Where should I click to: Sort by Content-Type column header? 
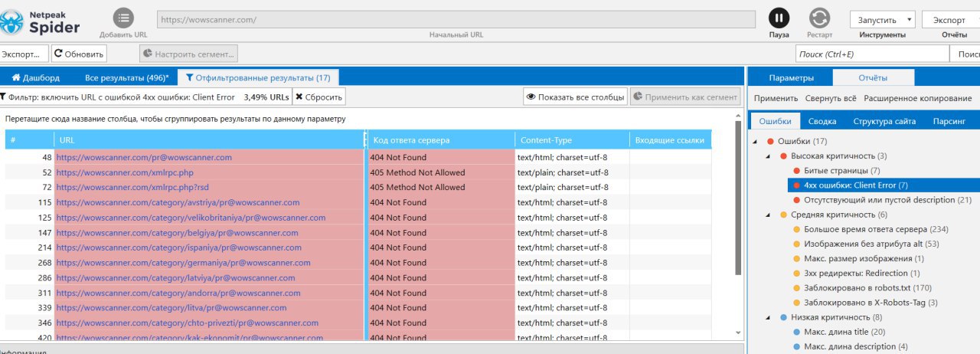coord(572,140)
